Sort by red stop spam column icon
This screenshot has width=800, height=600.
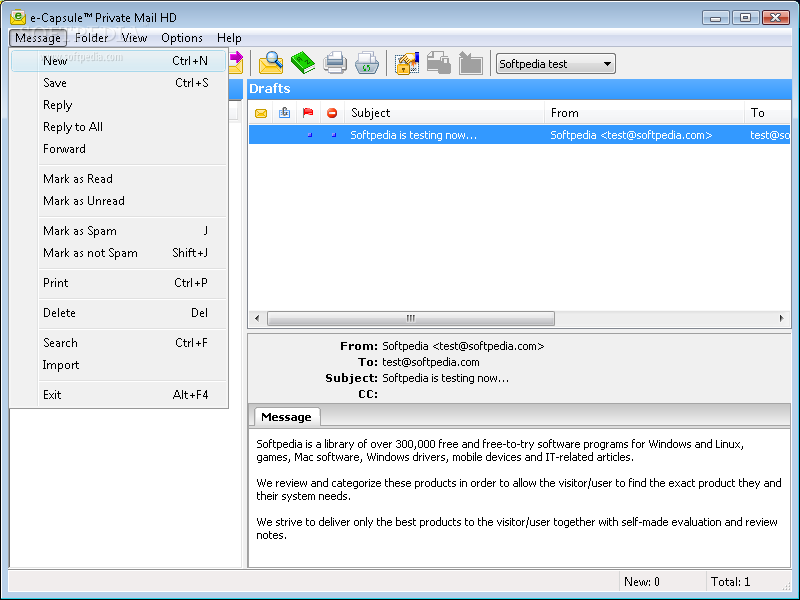pos(332,113)
